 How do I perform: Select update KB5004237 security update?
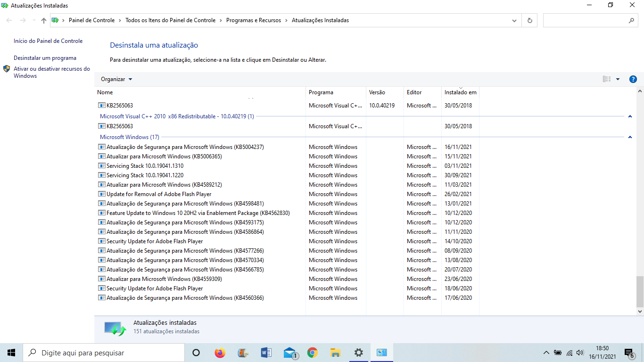185,147
